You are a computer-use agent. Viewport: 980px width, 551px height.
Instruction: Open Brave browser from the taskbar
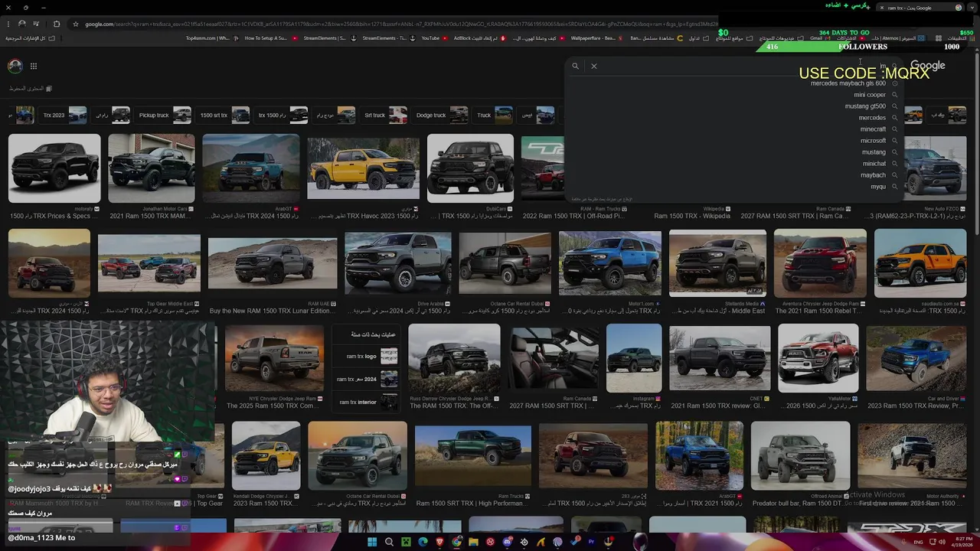439,543
